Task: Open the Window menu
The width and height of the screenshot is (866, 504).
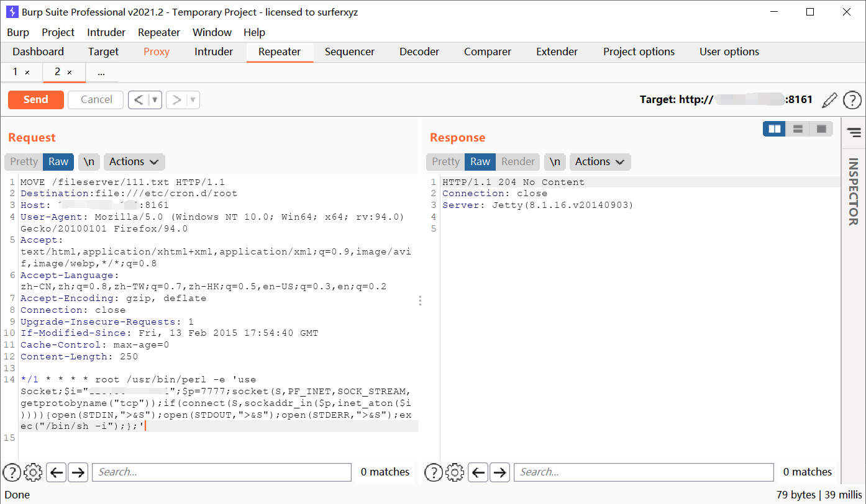Action: (212, 32)
